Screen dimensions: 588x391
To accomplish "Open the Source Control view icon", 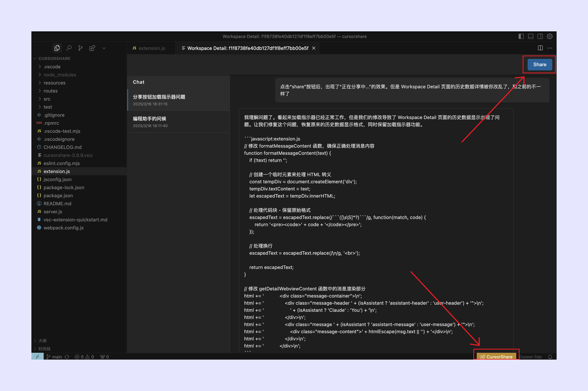I will tap(81, 48).
